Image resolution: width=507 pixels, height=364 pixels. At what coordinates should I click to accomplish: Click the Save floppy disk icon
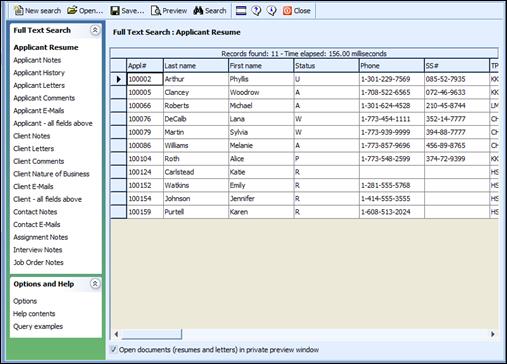coord(115,11)
